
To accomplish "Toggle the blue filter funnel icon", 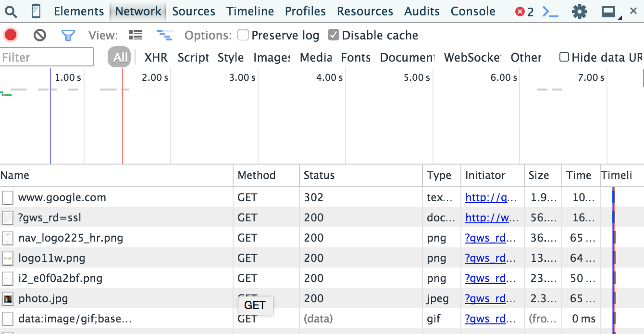I will coord(68,35).
